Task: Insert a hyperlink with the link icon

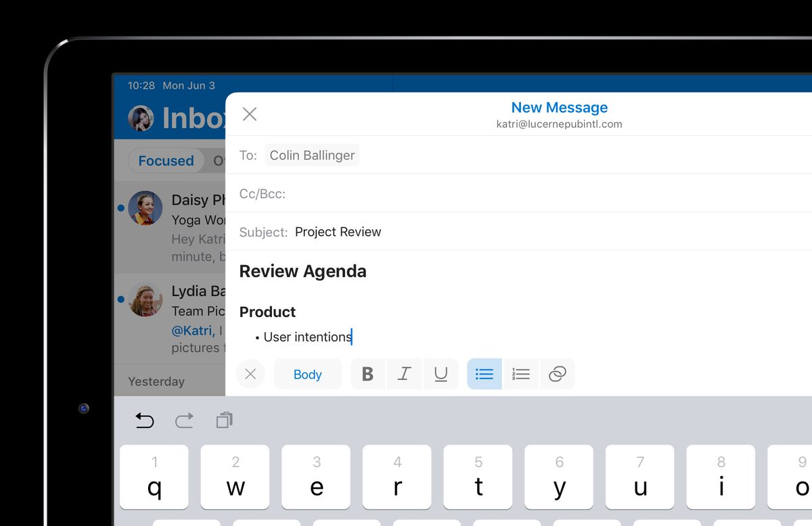Action: point(558,374)
